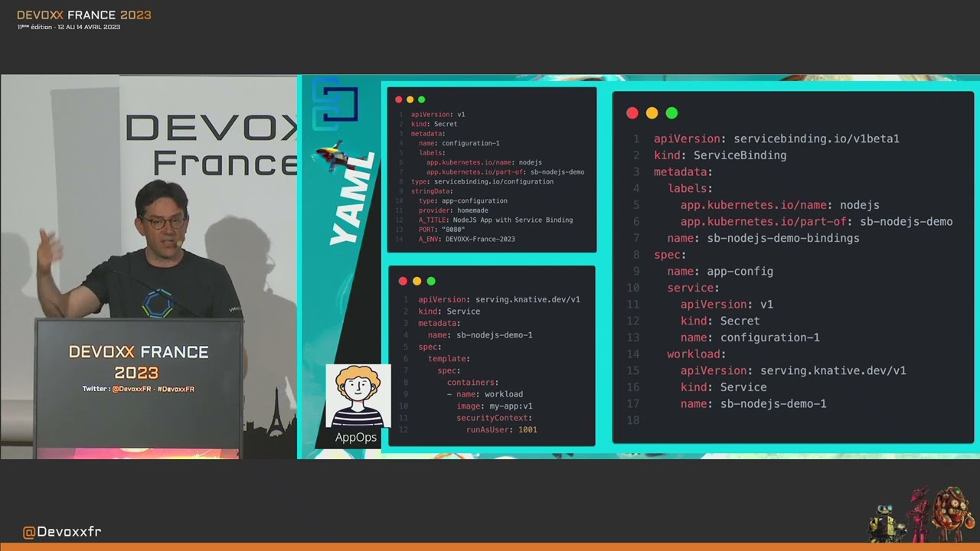
Task: Click the yellow dot of the Secret YAML window
Action: pos(410,99)
